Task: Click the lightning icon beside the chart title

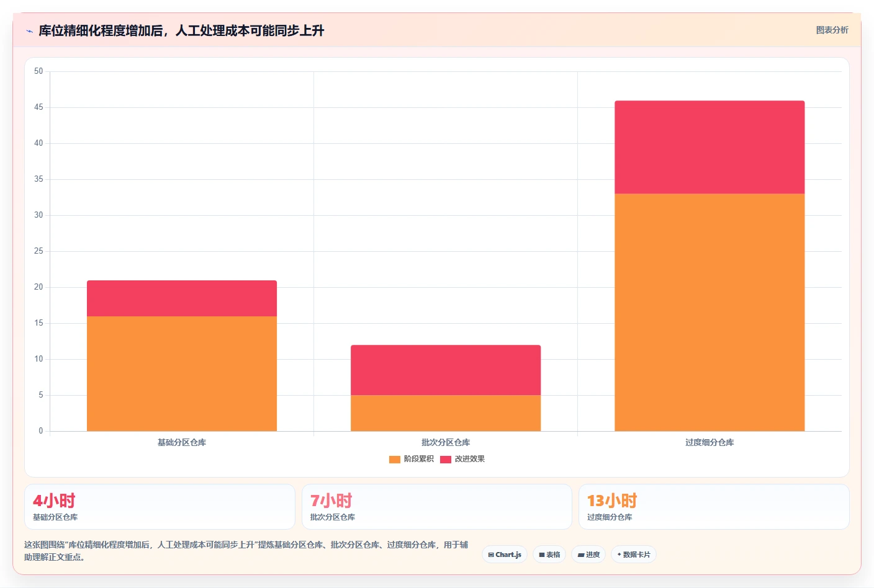Action: point(29,31)
